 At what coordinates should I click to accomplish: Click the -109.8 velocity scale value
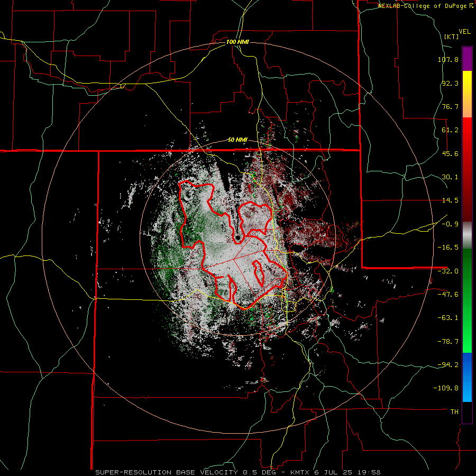[446, 388]
